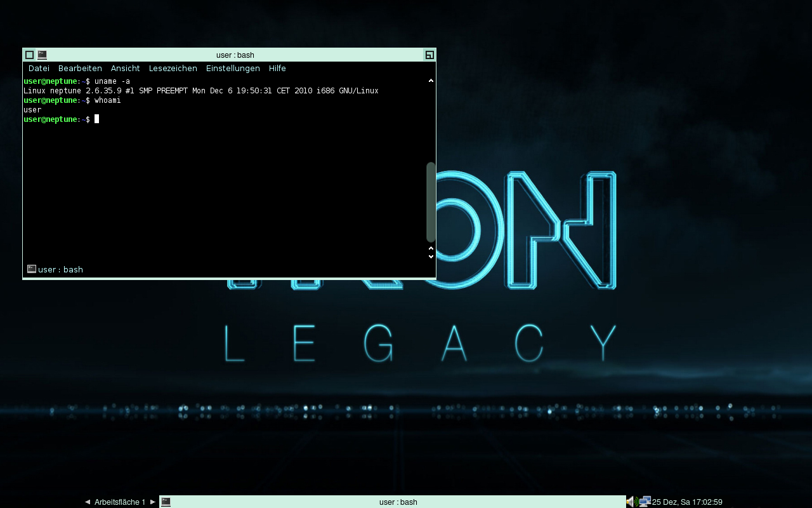The image size is (812, 508).
Task: Click the maximize icon at title bar right
Action: coord(429,55)
